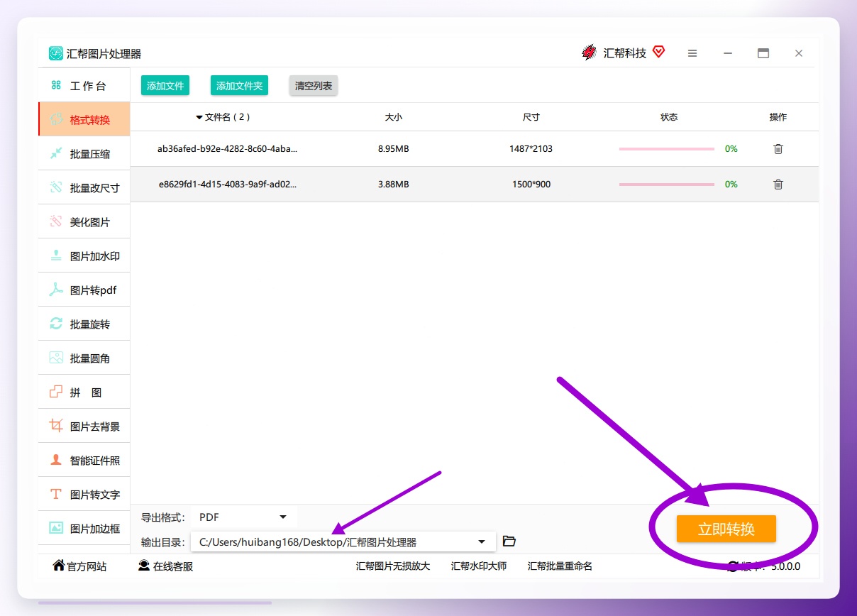Click the 1500*900 dimension cell

pos(531,185)
